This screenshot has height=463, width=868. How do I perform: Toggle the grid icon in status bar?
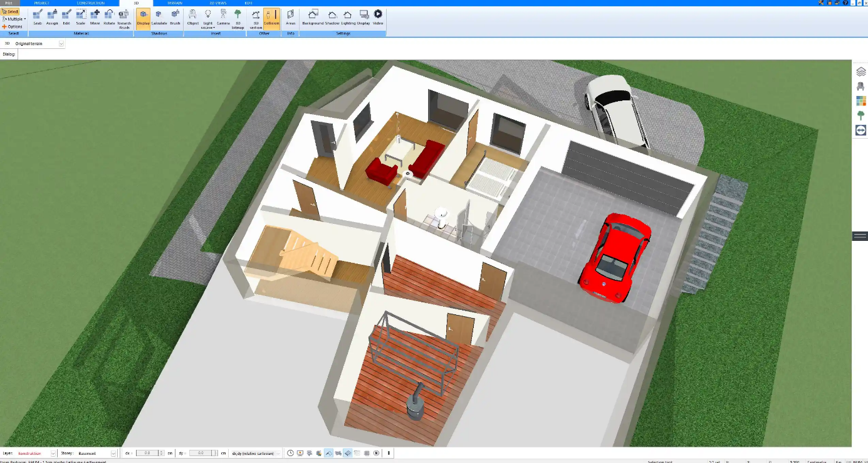(x=367, y=453)
